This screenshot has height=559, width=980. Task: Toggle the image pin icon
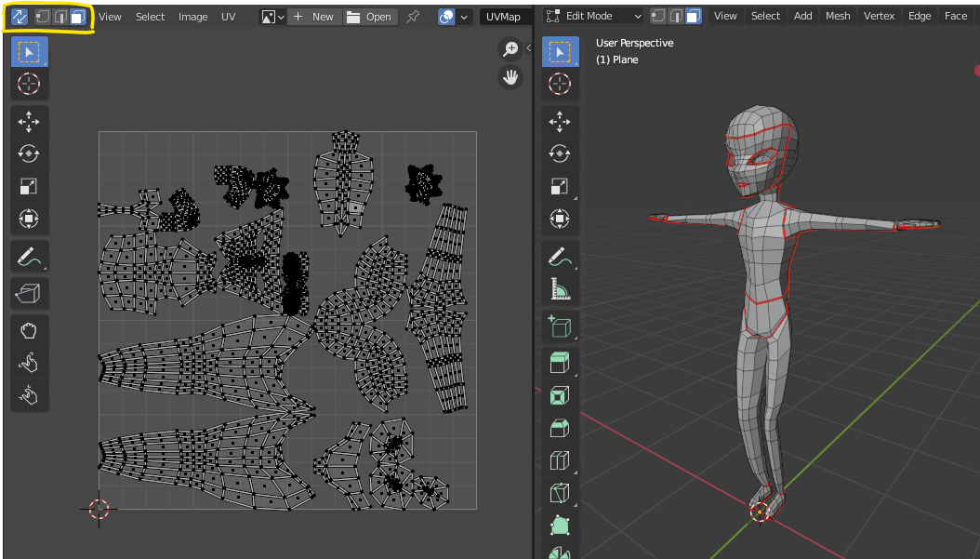tap(413, 17)
